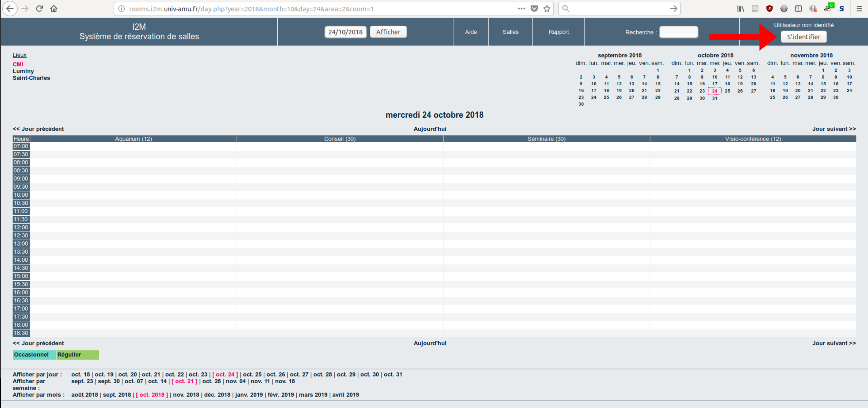This screenshot has height=408, width=868.
Task: Open the Firefox hamburger menu
Action: tap(859, 9)
